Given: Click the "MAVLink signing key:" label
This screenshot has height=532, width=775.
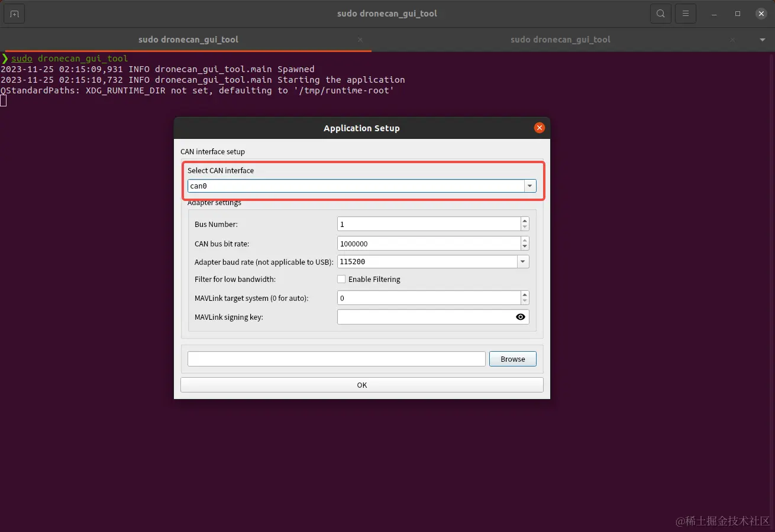Looking at the screenshot, I should coord(229,317).
